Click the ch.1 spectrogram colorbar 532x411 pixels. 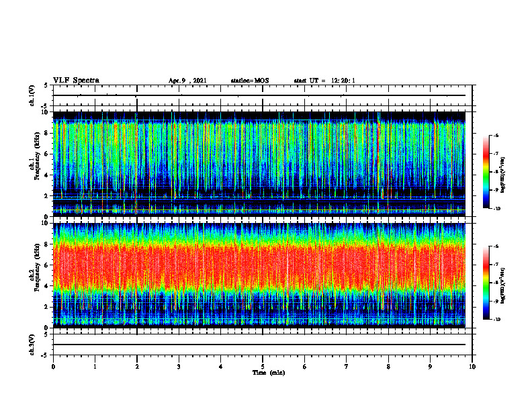(486, 172)
